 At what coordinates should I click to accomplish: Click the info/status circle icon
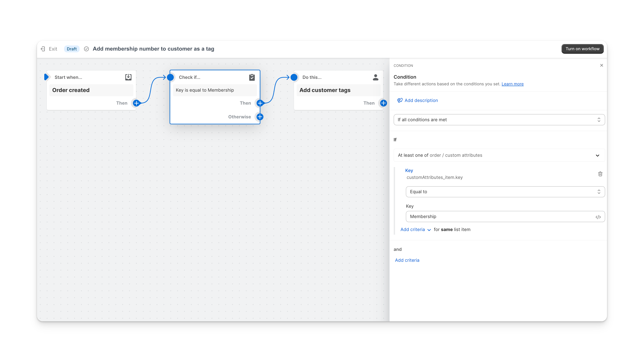coord(86,49)
